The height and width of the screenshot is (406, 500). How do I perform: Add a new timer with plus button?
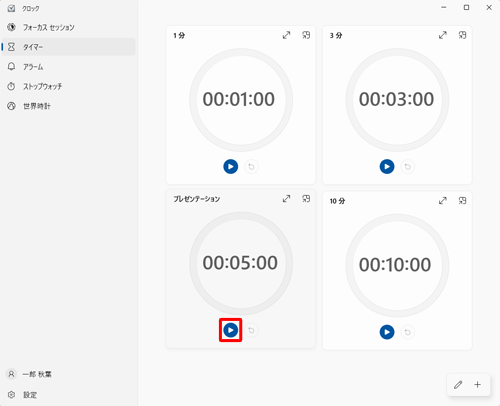[478, 385]
